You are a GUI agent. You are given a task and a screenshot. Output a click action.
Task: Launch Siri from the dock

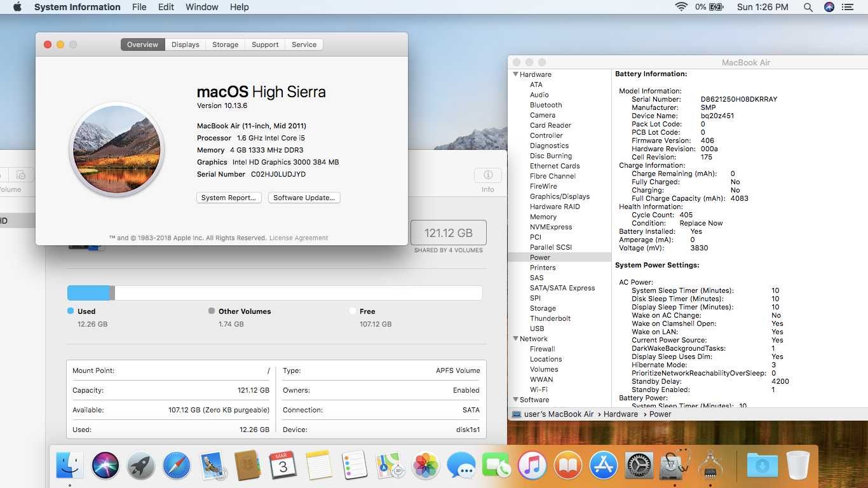click(105, 466)
